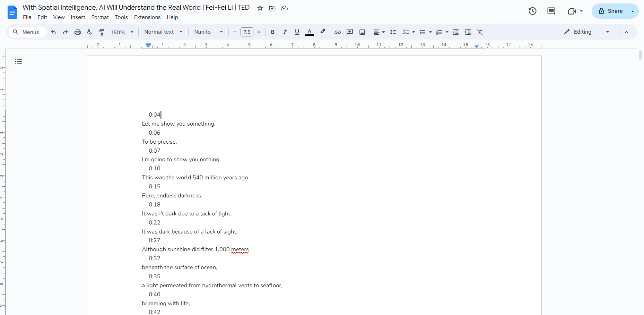
Task: Decrease font size with minus button
Action: [x=235, y=32]
